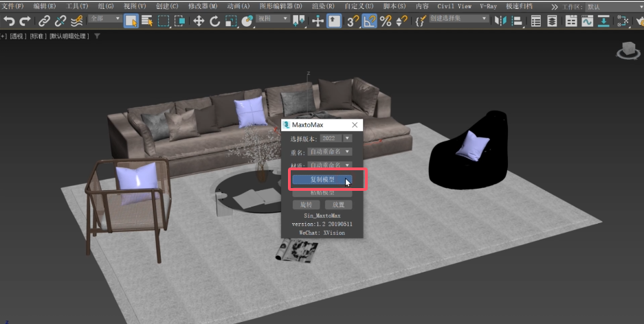Screen dimensions: 644x324
Task: Select the Rotate tool
Action: [215, 21]
